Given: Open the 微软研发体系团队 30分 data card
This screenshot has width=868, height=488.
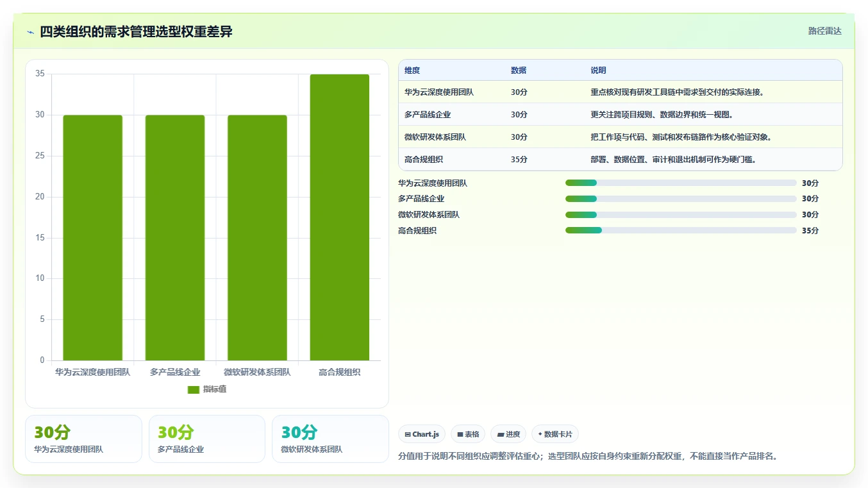Looking at the screenshot, I should [330, 439].
